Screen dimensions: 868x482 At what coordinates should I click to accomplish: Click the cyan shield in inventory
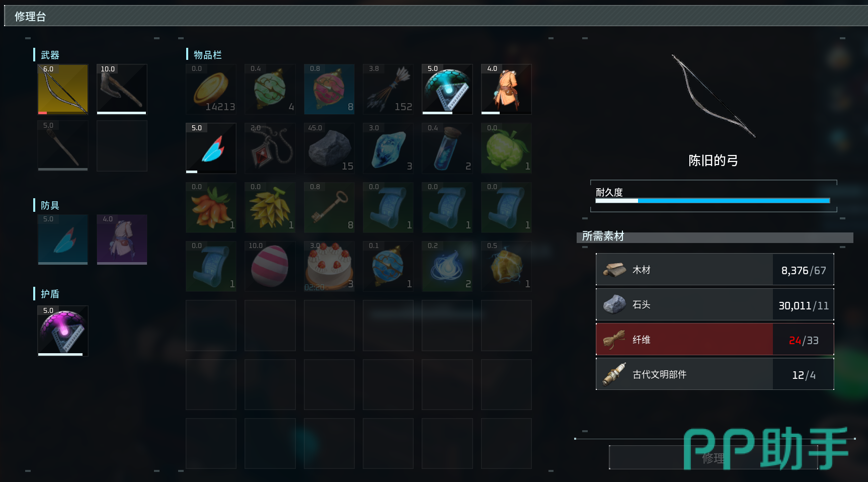click(447, 89)
